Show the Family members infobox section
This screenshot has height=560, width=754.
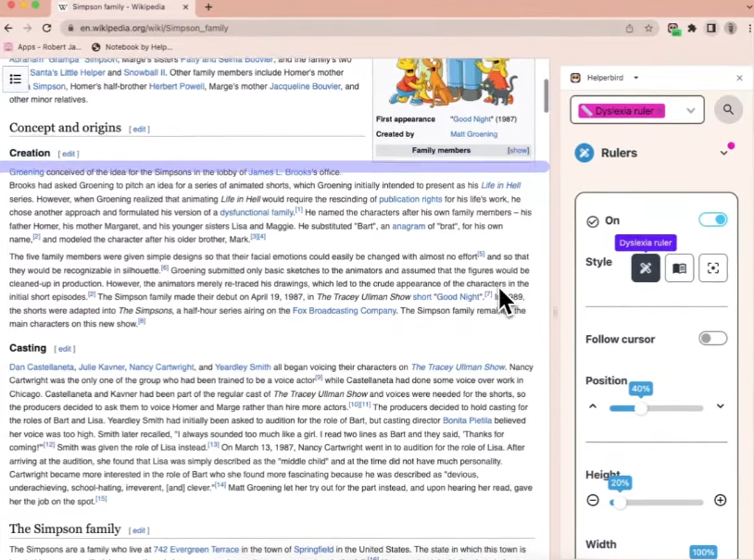coord(518,151)
